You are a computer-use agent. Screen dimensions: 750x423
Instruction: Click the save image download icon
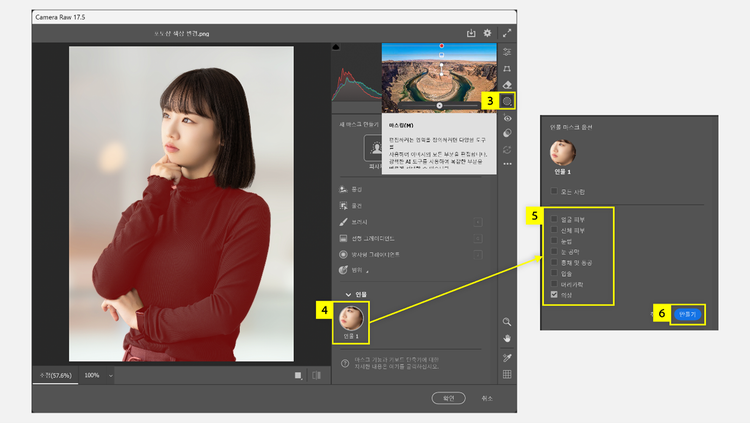tap(471, 33)
